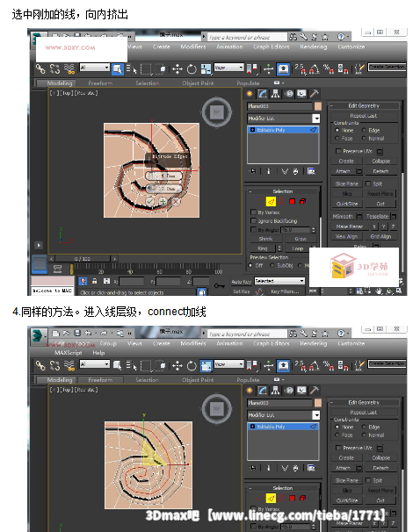Viewport: 420px width, 532px height.
Task: Toggle Angle Snap in upper screenshot toolbar
Action: (315, 69)
